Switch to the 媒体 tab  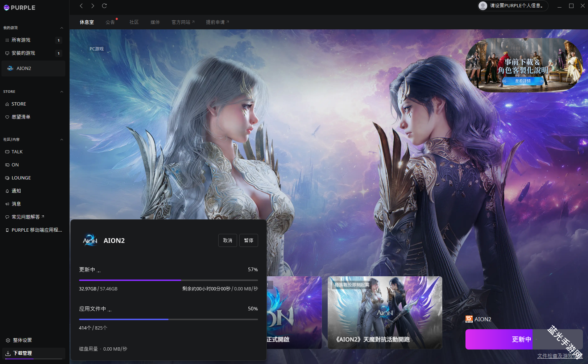tap(155, 22)
